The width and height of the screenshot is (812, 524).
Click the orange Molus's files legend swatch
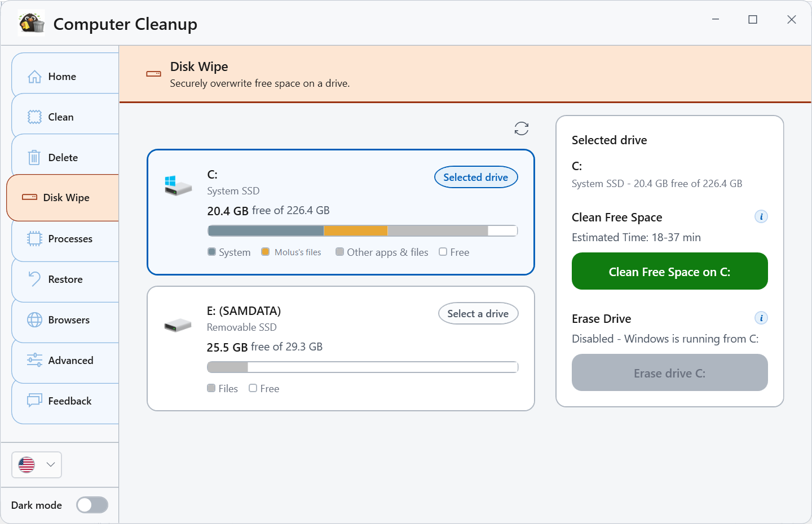tap(265, 252)
